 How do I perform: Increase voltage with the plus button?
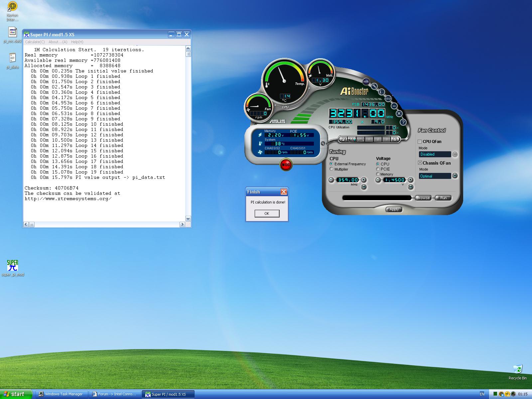(x=411, y=180)
